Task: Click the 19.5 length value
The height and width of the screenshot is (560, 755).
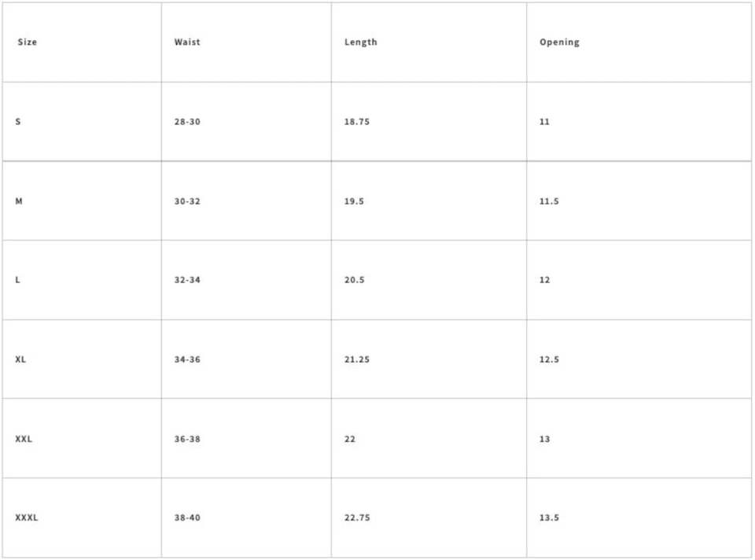Action: coord(354,201)
